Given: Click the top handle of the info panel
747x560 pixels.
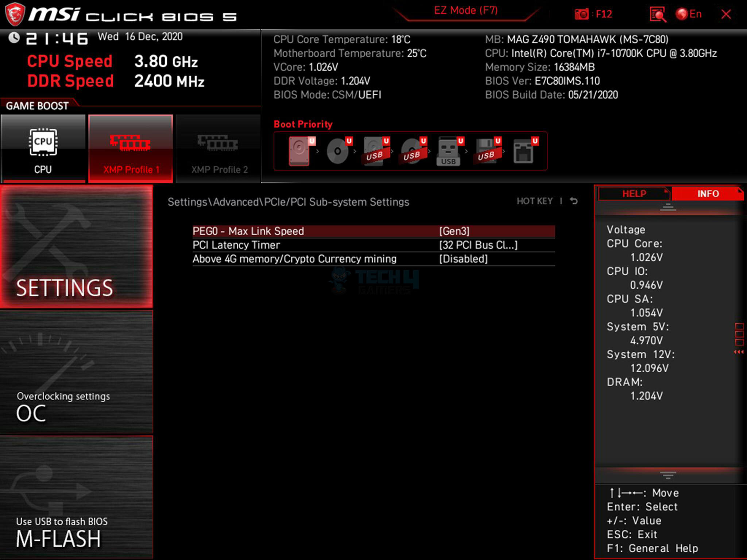Looking at the screenshot, I should point(668,207).
